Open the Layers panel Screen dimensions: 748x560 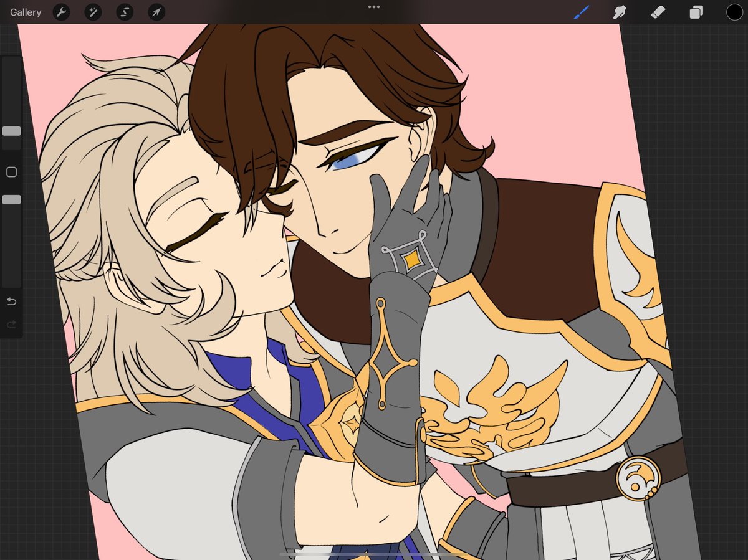coord(696,12)
